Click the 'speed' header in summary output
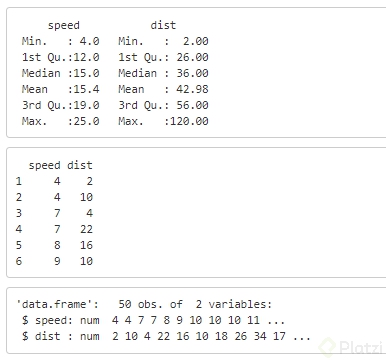The width and height of the screenshot is (386, 362). point(64,25)
